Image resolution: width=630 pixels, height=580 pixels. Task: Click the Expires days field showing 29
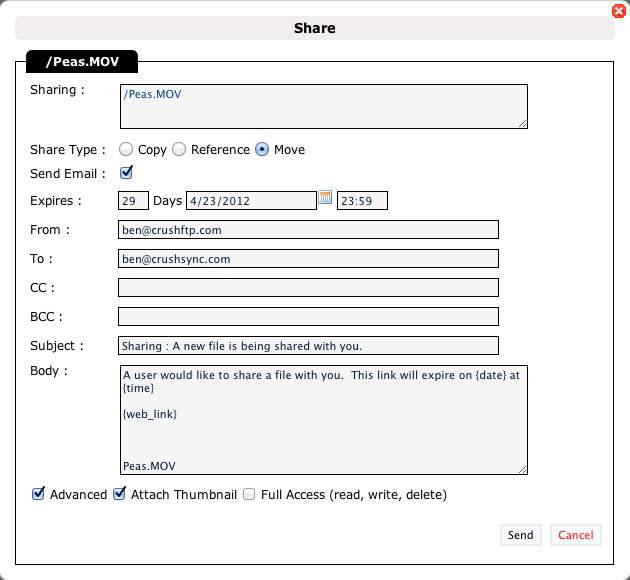[133, 200]
